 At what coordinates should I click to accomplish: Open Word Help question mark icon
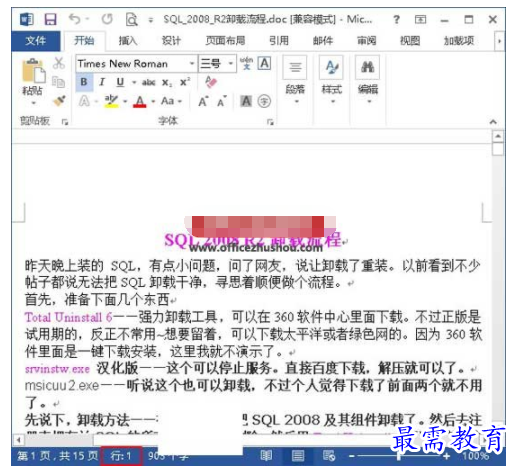(396, 20)
